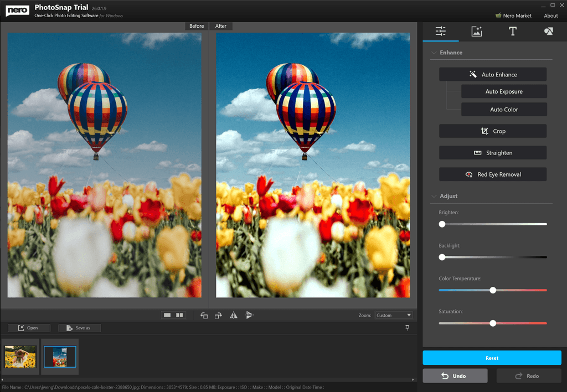Screen dimensions: 567x392
Task: Select the rotate right icon
Action: pos(218,315)
